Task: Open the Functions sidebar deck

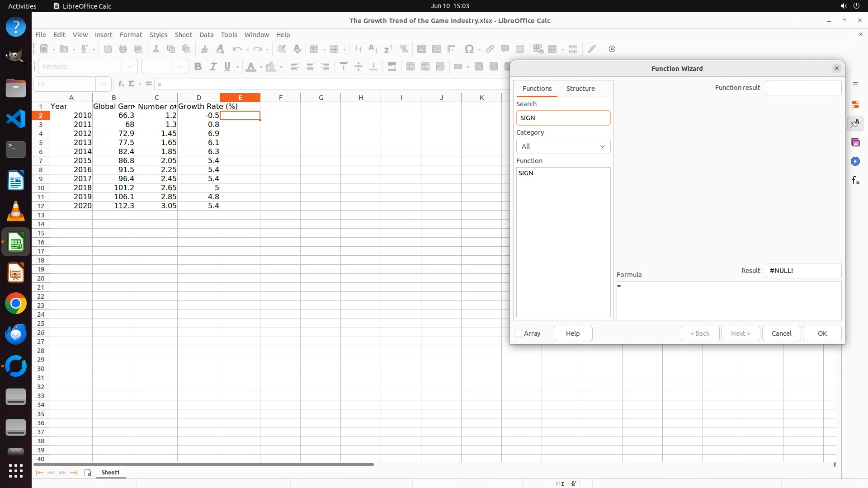Action: coord(855,181)
